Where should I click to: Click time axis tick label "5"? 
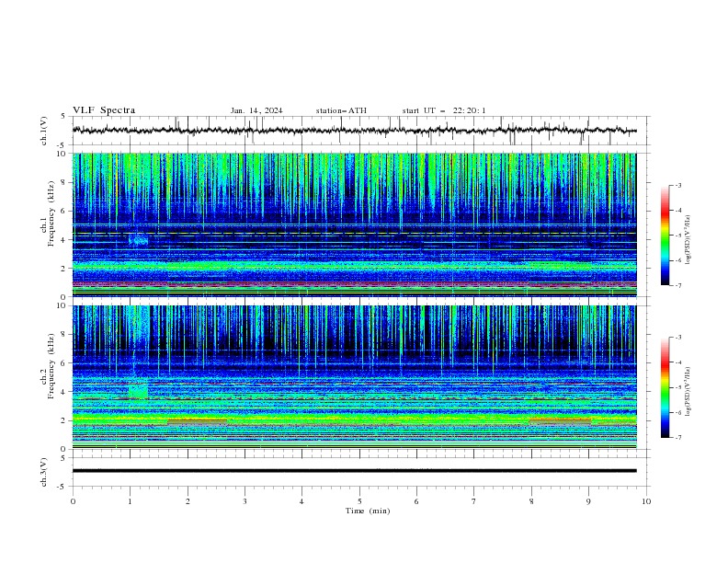359,501
